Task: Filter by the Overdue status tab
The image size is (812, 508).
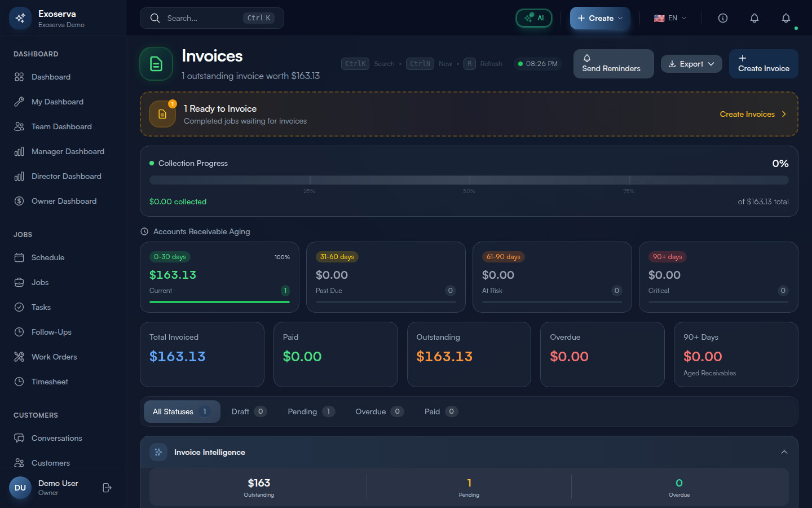Action: (379, 411)
